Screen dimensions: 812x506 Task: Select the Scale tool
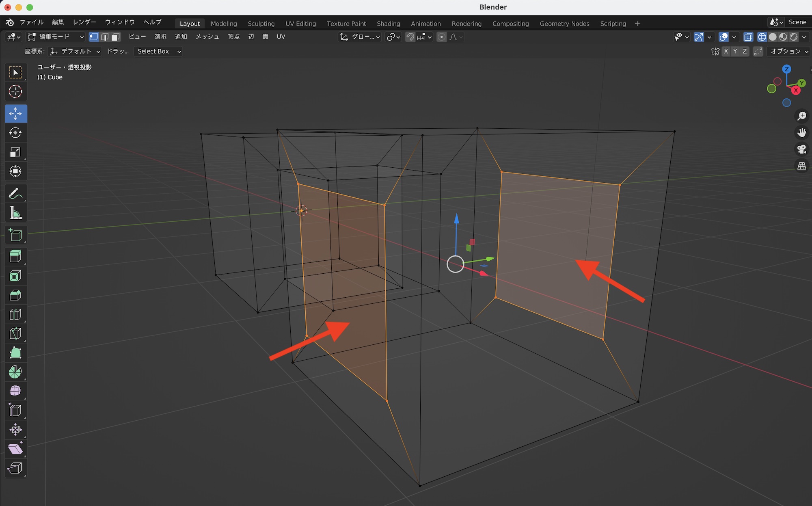[15, 152]
